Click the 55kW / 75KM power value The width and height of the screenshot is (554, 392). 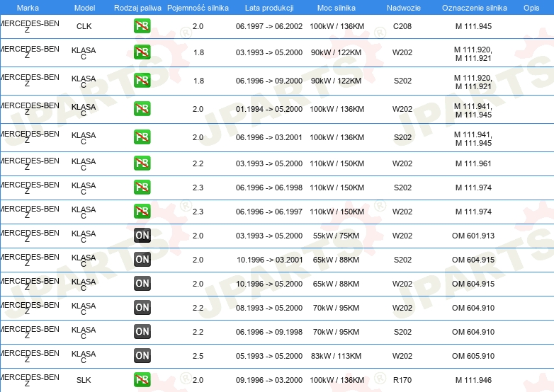[336, 236]
